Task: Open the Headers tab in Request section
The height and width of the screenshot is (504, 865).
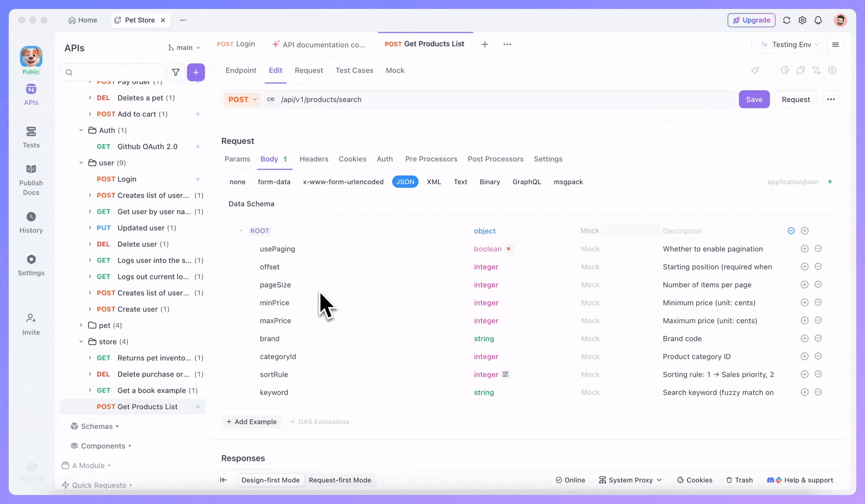Action: [x=314, y=159]
